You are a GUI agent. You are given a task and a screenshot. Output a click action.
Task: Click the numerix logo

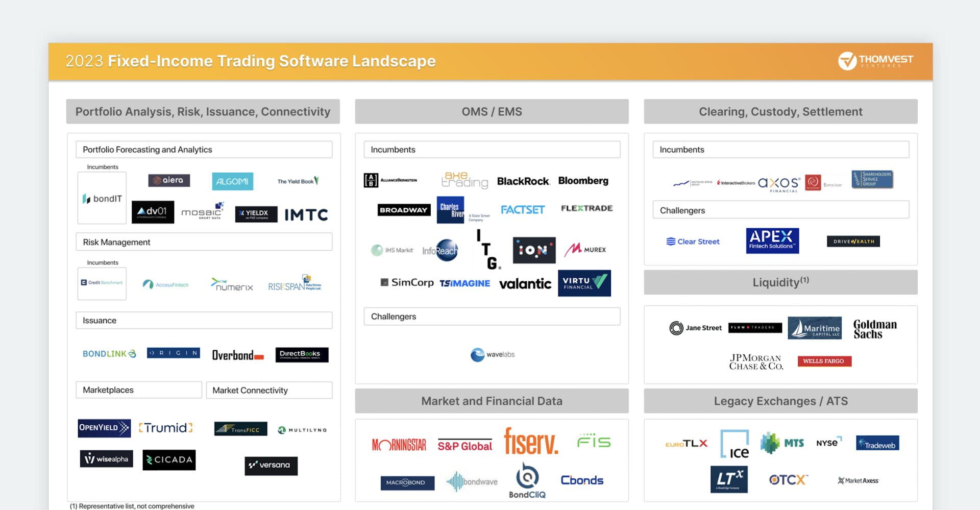(x=232, y=284)
